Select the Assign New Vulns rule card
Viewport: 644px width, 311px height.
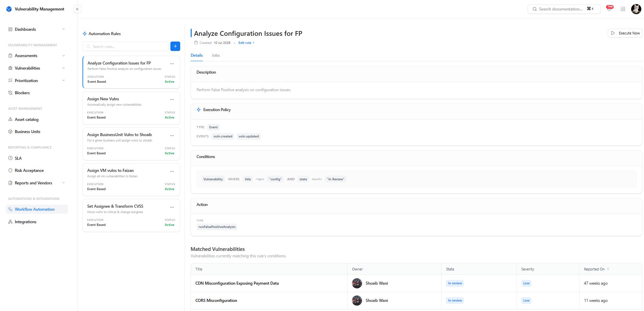[131, 108]
